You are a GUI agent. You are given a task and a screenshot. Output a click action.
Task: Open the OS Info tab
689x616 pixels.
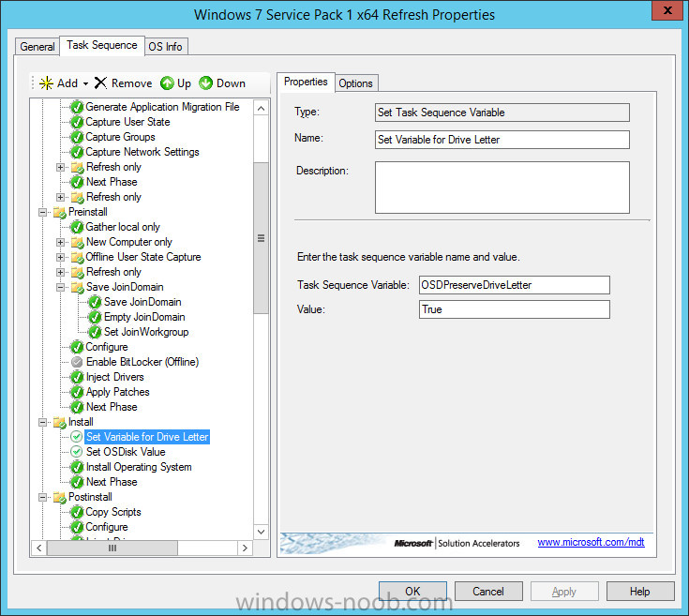[x=165, y=47]
